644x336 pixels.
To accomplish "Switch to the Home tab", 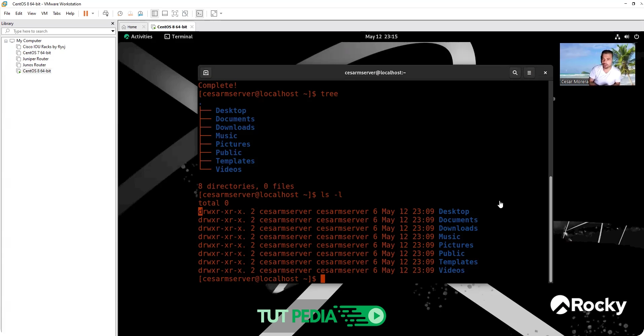I will click(x=132, y=27).
